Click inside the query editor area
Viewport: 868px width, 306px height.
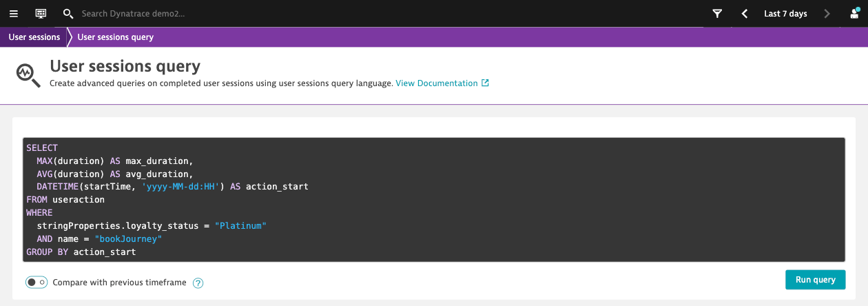pyautogui.click(x=434, y=200)
